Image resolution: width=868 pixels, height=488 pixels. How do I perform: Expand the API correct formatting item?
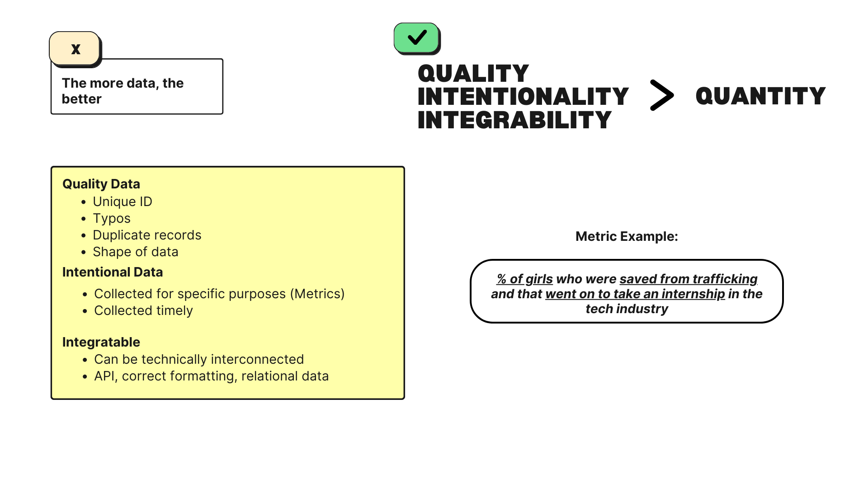[211, 376]
